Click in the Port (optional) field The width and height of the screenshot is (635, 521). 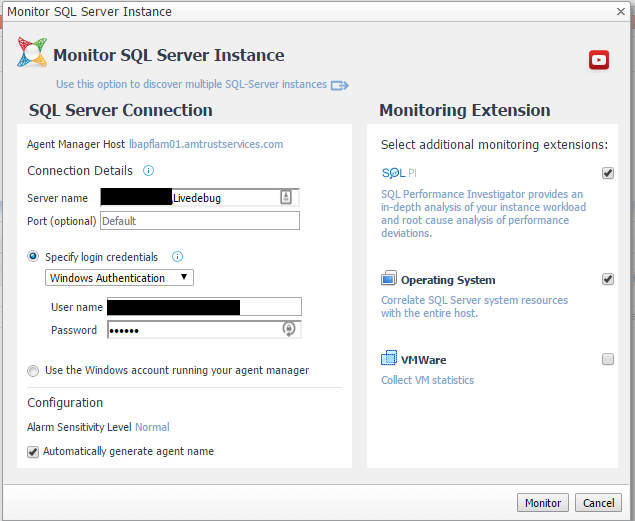[x=200, y=221]
